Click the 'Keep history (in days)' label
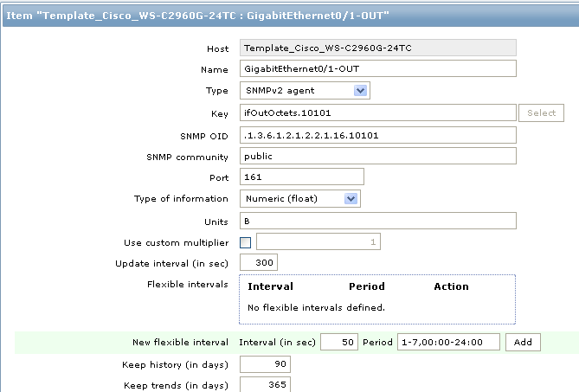The image size is (579, 392). tap(175, 365)
